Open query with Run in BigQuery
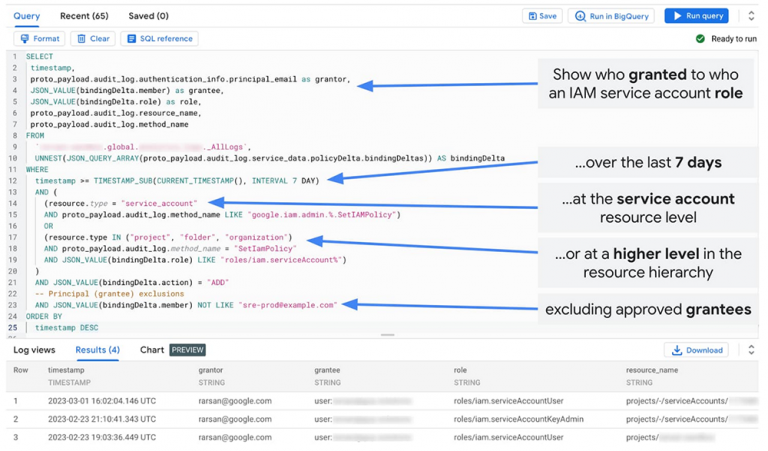Screen dimensions: 768x451 point(610,16)
